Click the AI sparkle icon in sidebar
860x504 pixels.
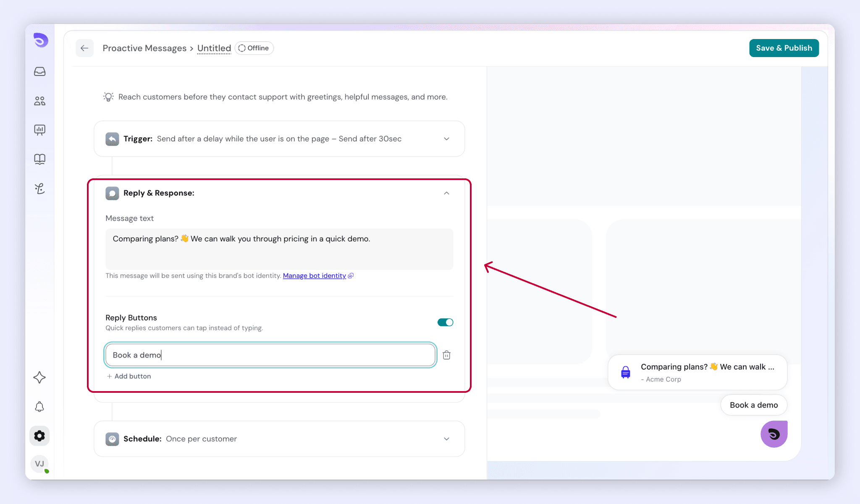click(x=39, y=377)
